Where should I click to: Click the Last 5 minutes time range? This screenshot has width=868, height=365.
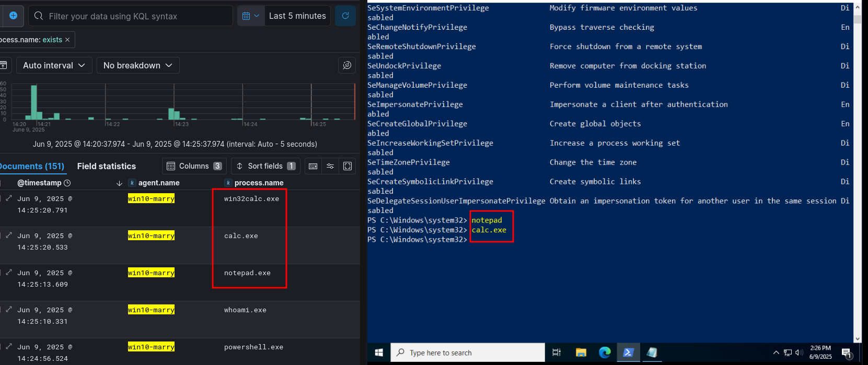[297, 16]
